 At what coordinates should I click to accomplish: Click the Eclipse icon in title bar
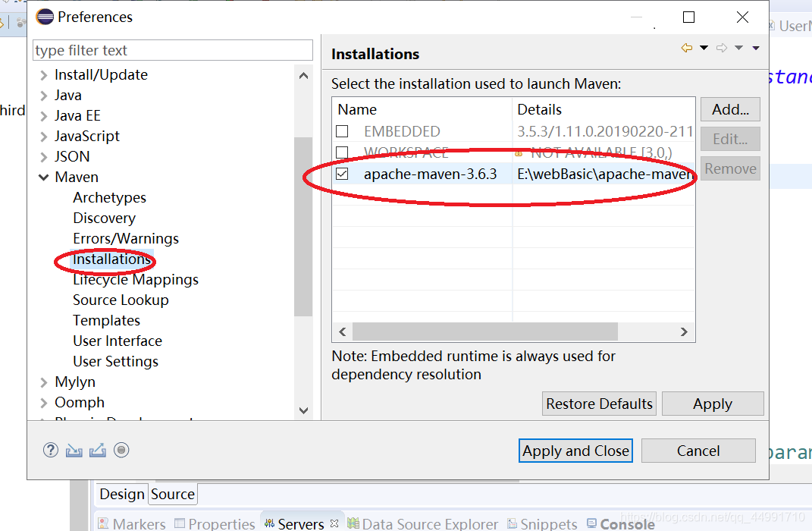45,17
